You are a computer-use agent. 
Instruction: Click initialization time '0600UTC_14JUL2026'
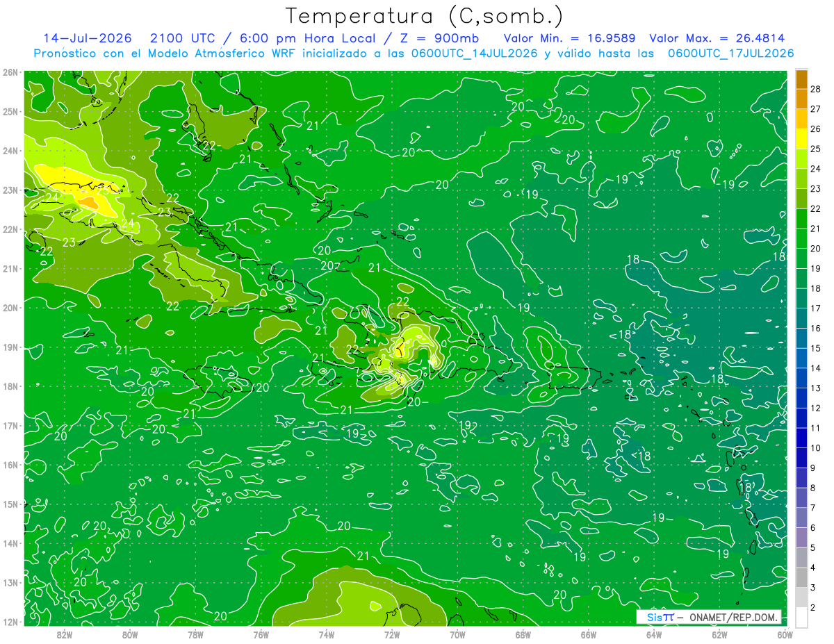pyautogui.click(x=474, y=53)
